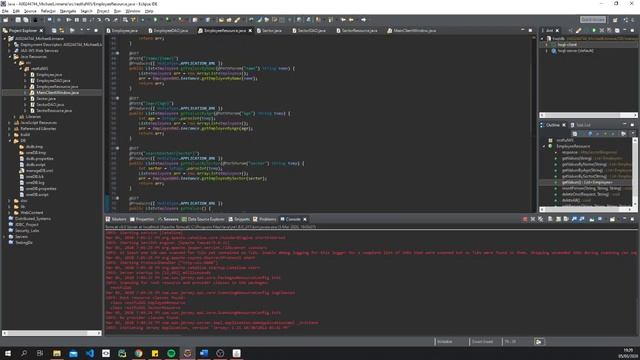
Task: Click Smart Insert in status bar
Action: [482, 342]
